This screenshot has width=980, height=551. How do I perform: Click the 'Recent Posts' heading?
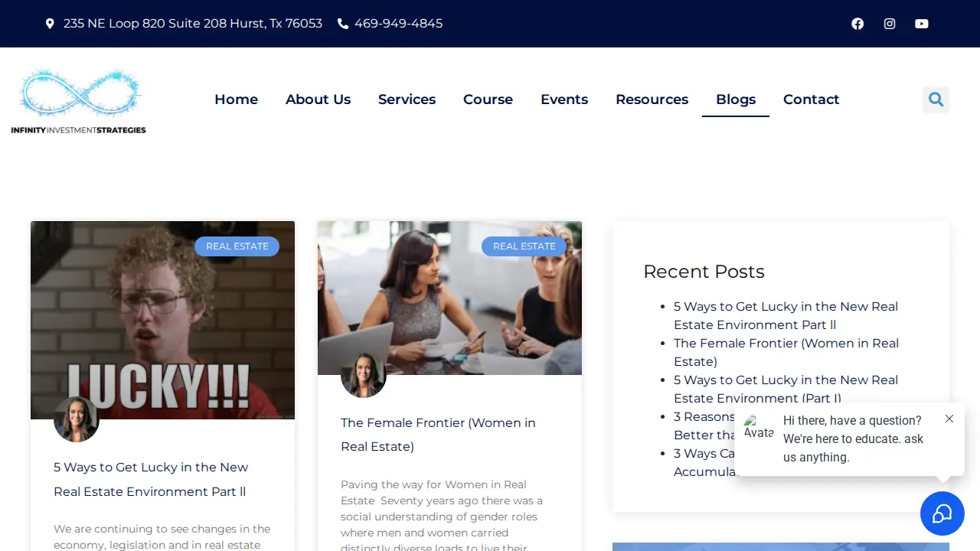(x=704, y=272)
